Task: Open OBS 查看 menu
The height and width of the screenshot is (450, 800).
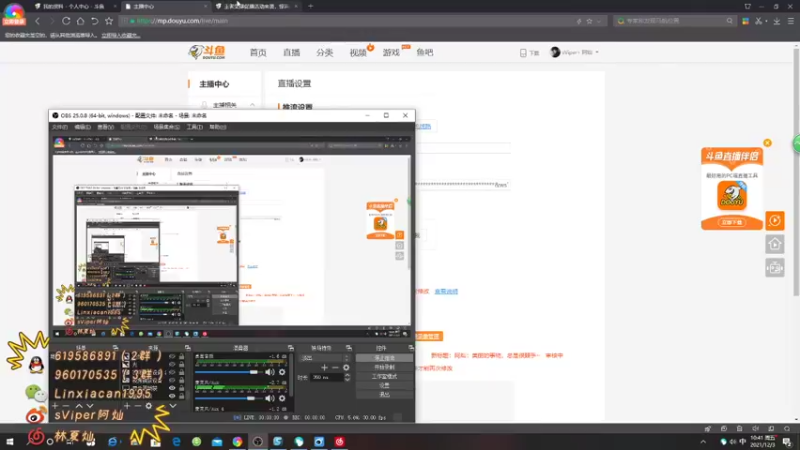Action: point(106,127)
